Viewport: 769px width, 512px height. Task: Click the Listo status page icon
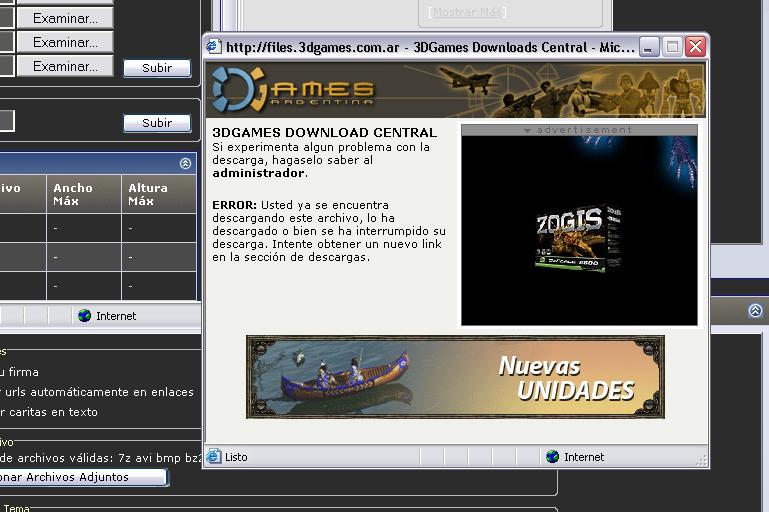[x=214, y=457]
